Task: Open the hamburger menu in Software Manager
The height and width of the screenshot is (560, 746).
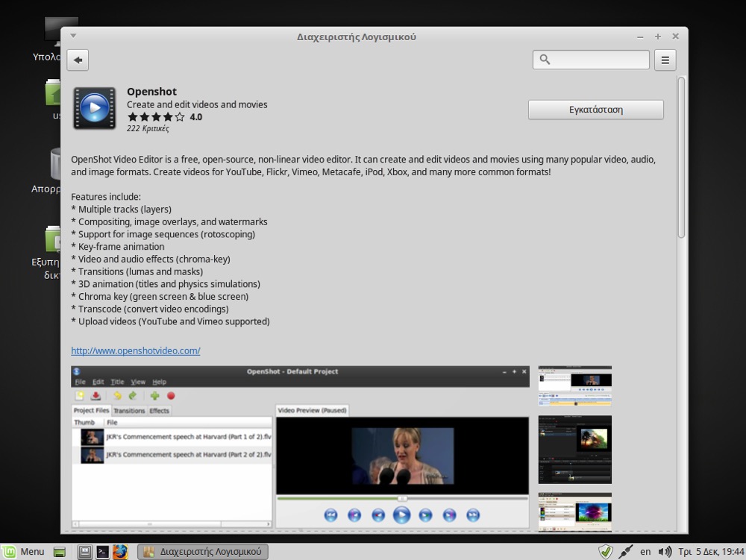Action: (665, 60)
